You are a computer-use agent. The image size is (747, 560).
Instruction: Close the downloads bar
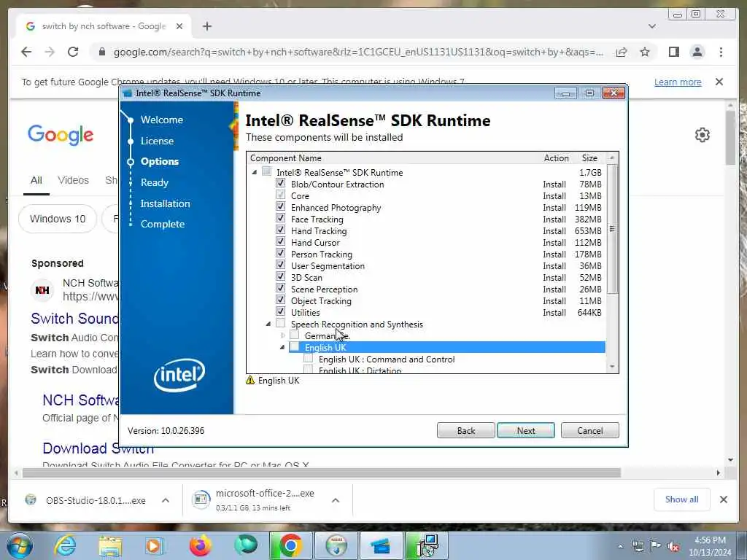pyautogui.click(x=723, y=499)
